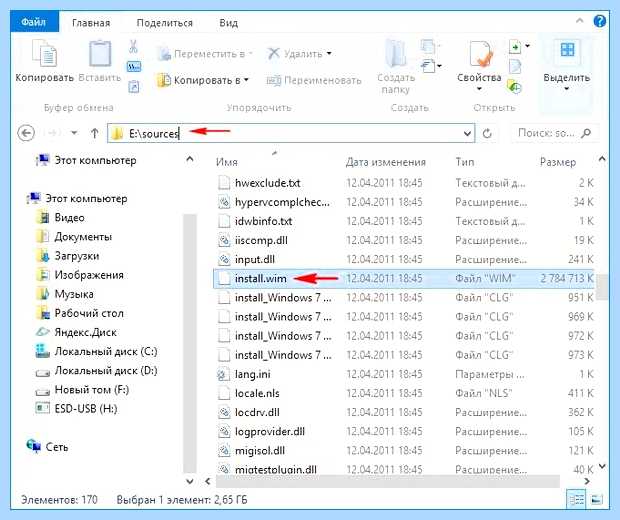Sort by Дата изменения column header

(386, 162)
